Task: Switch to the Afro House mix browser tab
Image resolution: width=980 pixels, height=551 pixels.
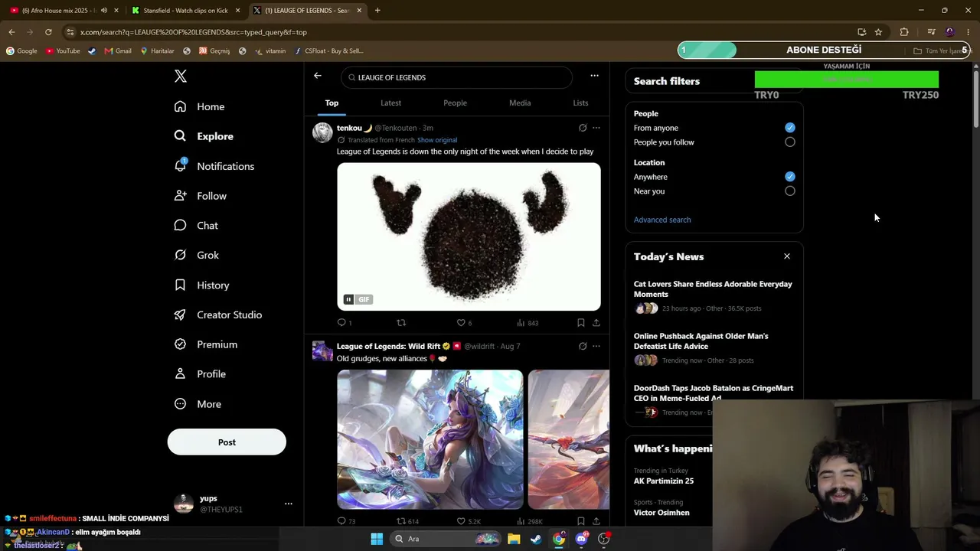Action: (x=63, y=10)
